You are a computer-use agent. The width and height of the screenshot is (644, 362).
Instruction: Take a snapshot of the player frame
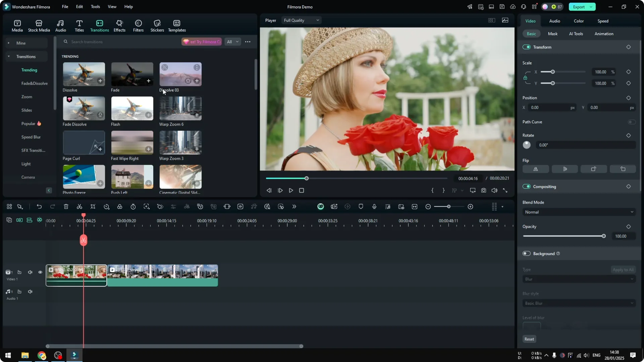point(484,190)
